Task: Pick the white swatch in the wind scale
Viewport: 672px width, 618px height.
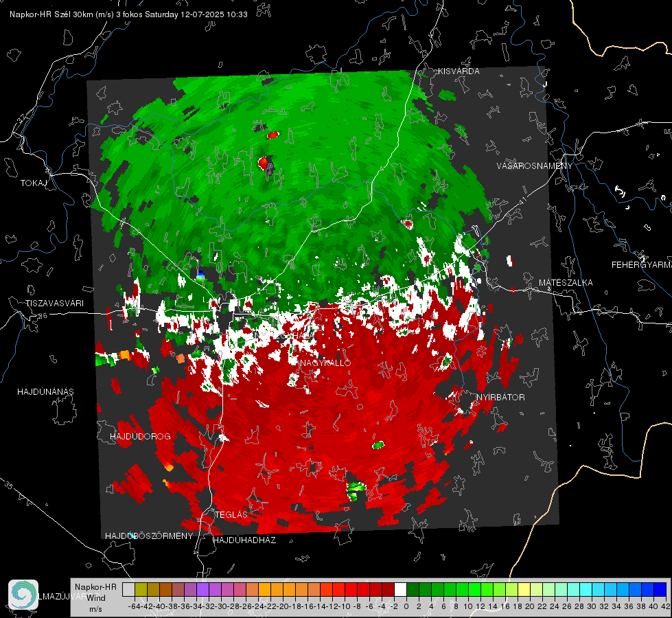Action: click(400, 590)
